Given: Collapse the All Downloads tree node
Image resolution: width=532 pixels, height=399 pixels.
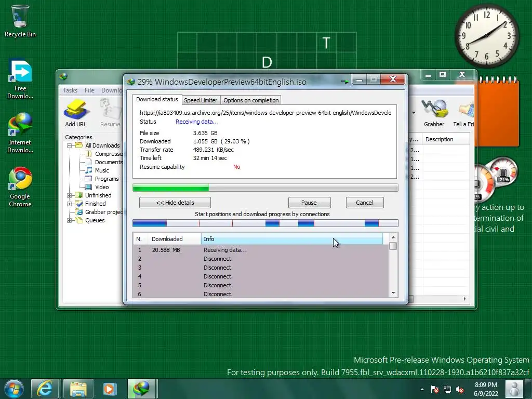Looking at the screenshot, I should [x=69, y=145].
